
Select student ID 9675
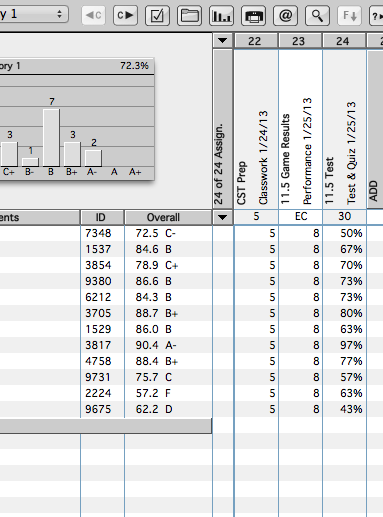(x=98, y=409)
